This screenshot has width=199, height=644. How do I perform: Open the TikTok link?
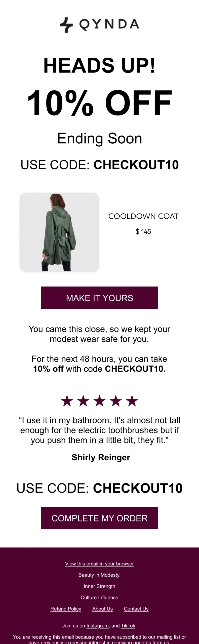coord(128,626)
